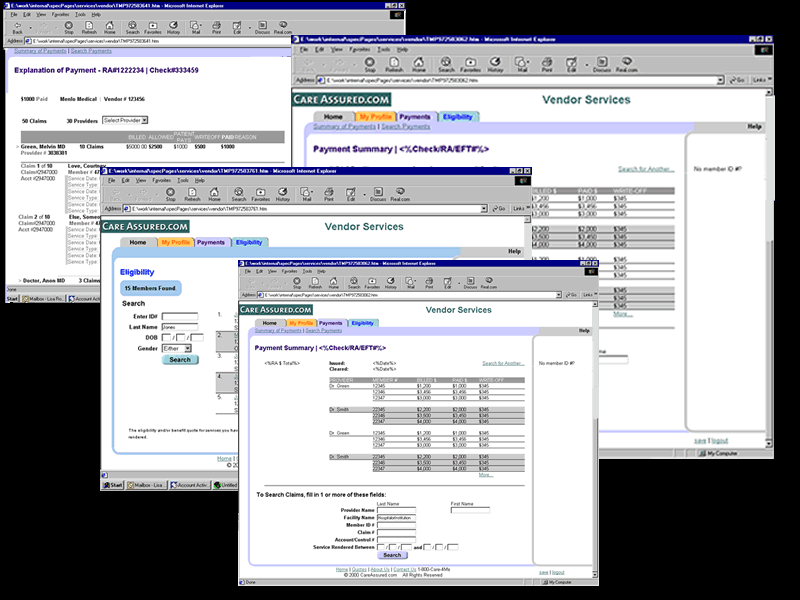Click 'Search Payments' link in rear Payment Summary window

tap(406, 127)
